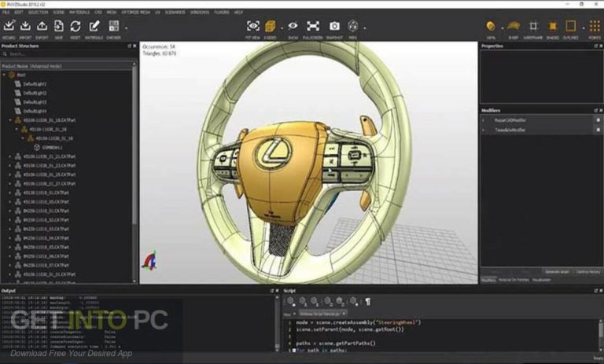Screen dimensions: 604x364
Task: Expand the RepairCADModifier entry
Action: point(484,120)
